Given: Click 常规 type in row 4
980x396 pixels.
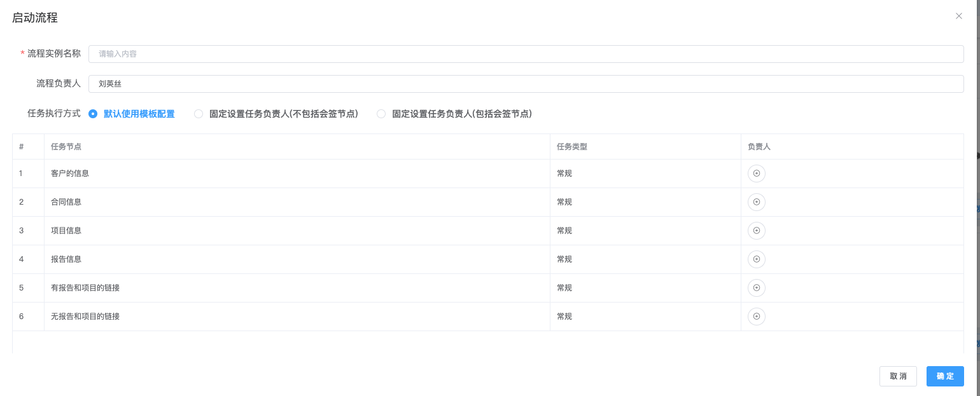Looking at the screenshot, I should pos(564,259).
